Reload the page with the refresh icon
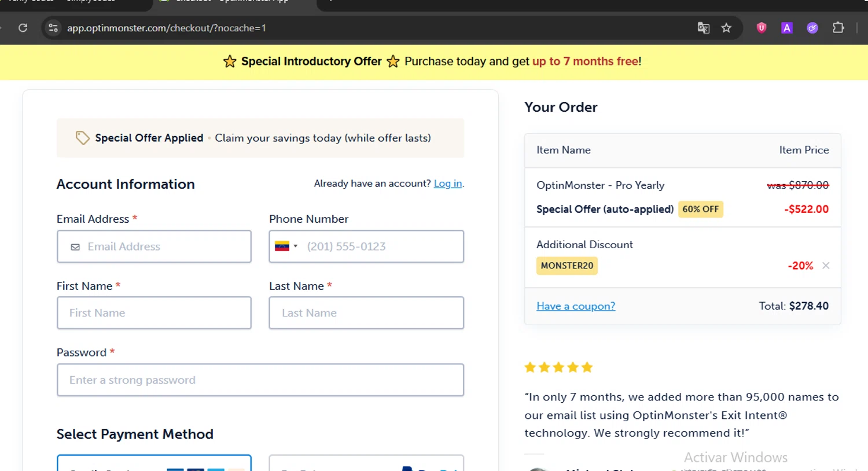The image size is (868, 471). [x=23, y=28]
